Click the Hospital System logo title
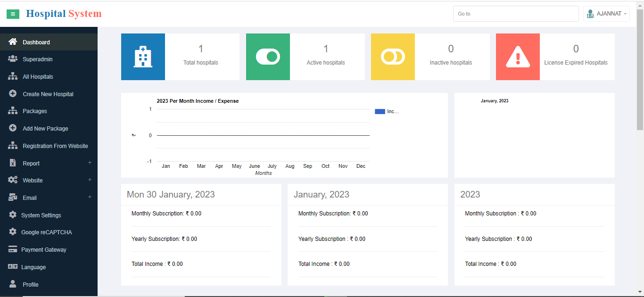 64,14
